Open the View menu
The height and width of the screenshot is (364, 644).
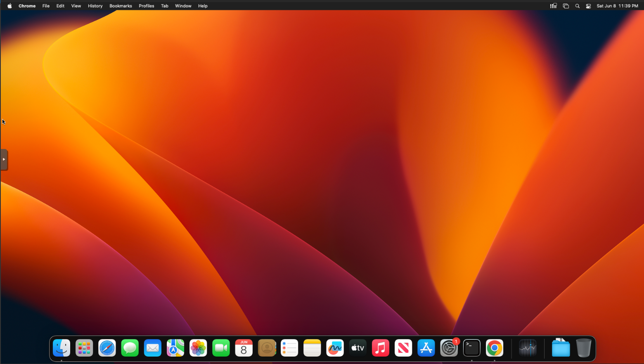coord(76,6)
